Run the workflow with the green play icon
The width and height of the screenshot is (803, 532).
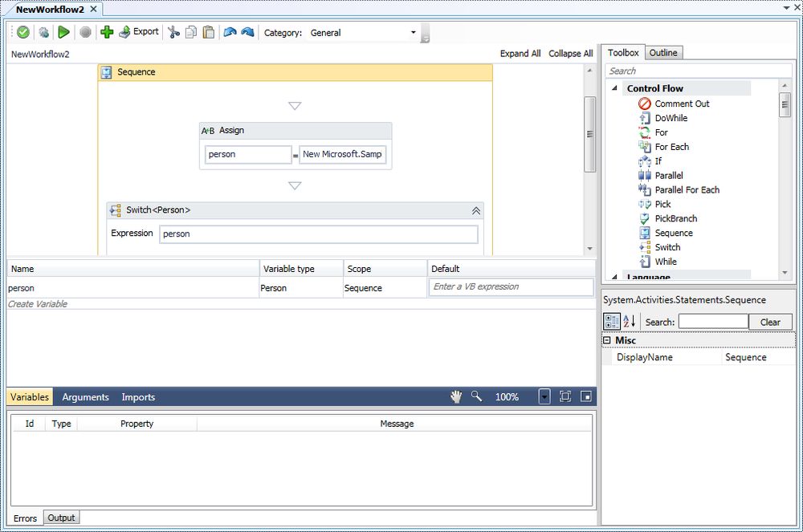[x=63, y=32]
